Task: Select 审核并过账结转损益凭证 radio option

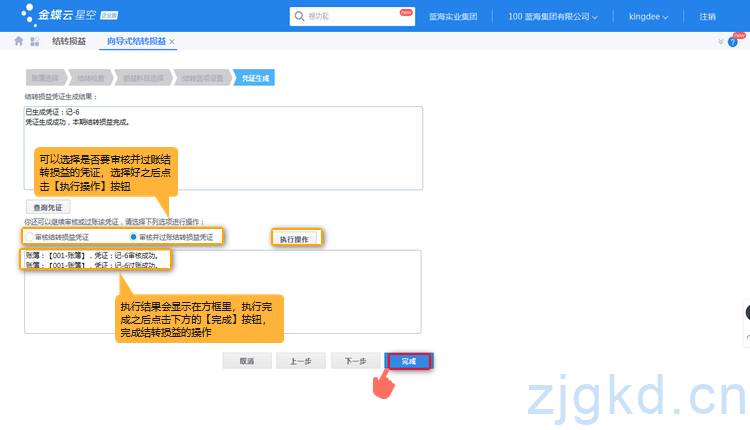Action: [134, 237]
